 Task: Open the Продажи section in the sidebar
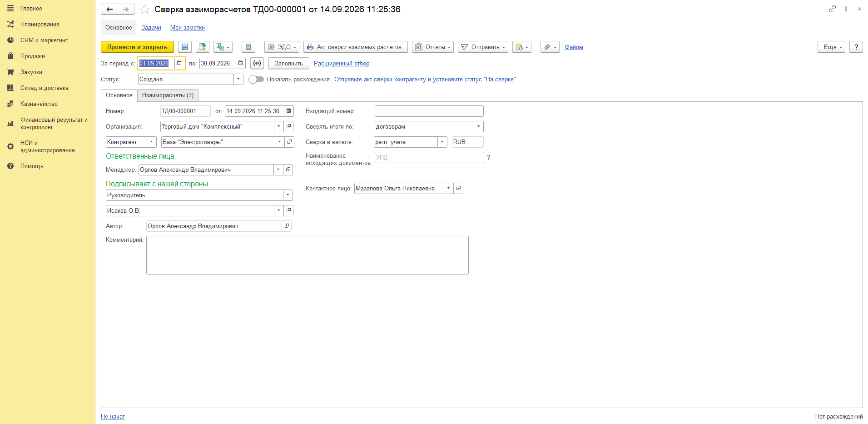(x=33, y=56)
